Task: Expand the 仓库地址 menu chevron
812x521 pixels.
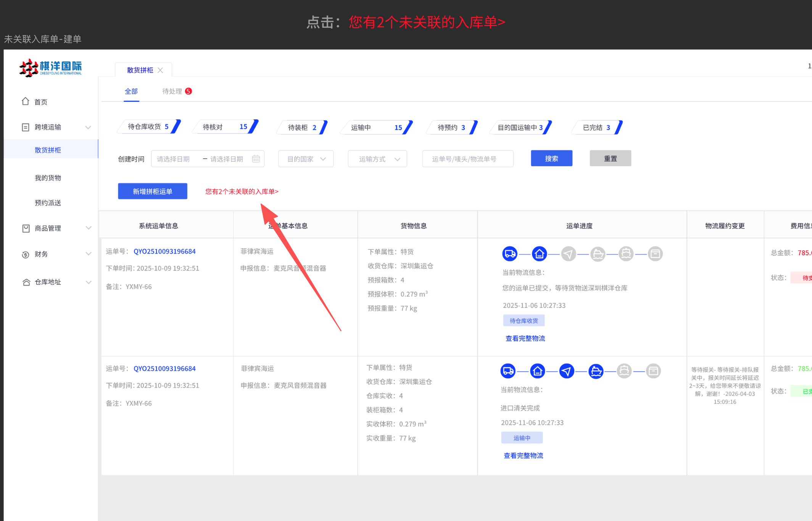Action: (89, 282)
